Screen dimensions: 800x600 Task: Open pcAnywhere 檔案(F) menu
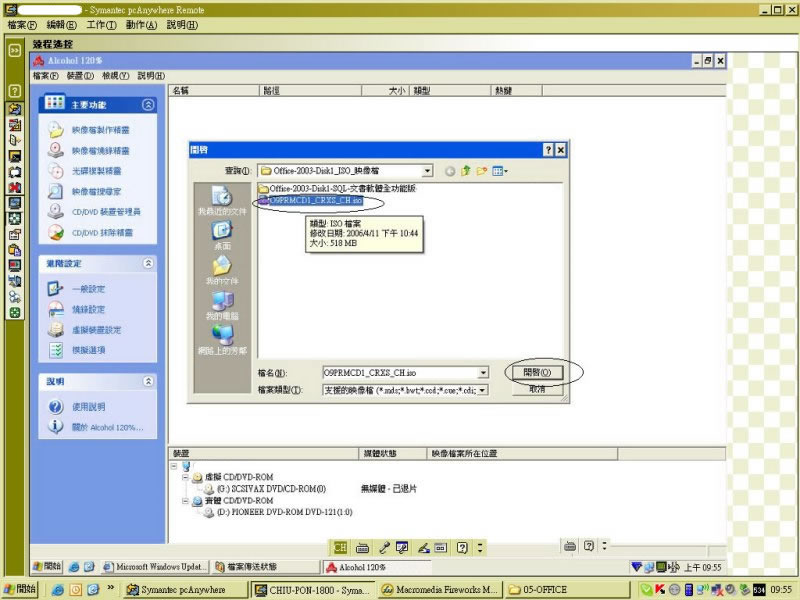click(x=22, y=25)
